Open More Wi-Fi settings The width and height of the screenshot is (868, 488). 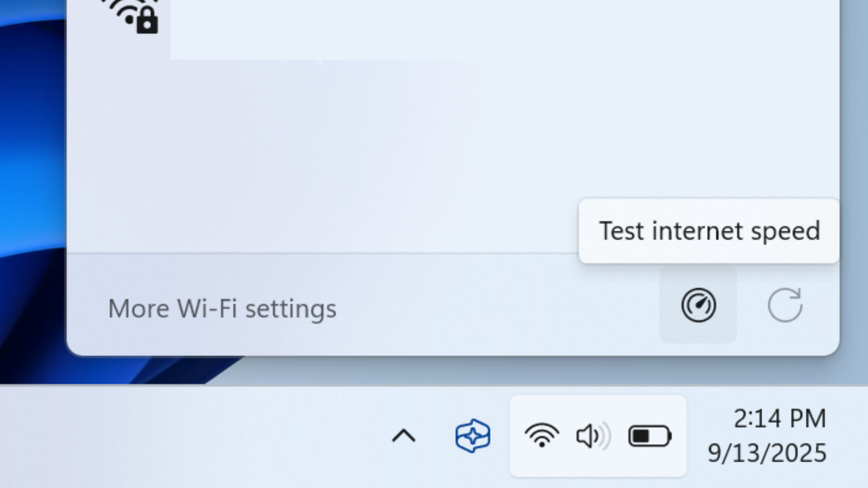(x=222, y=309)
